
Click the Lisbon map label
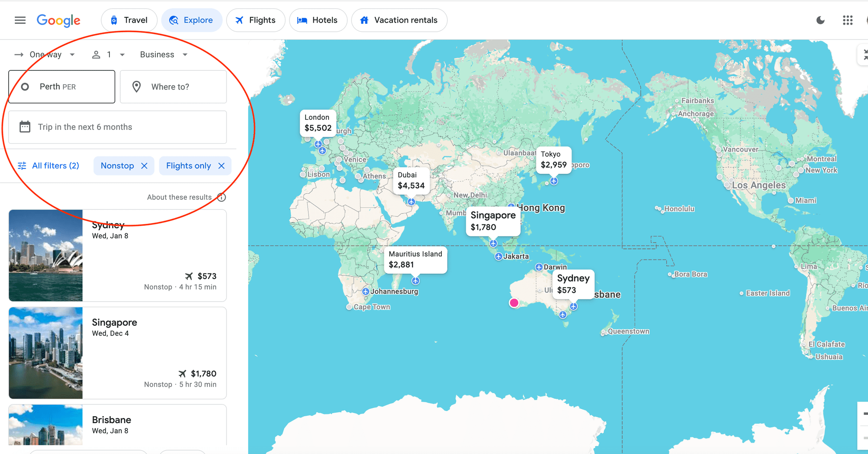point(319,174)
